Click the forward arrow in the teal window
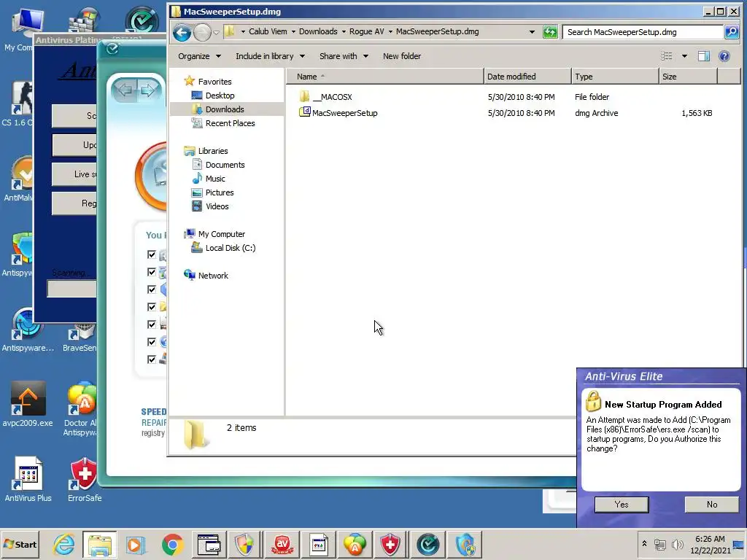This screenshot has height=560, width=747. [x=148, y=90]
